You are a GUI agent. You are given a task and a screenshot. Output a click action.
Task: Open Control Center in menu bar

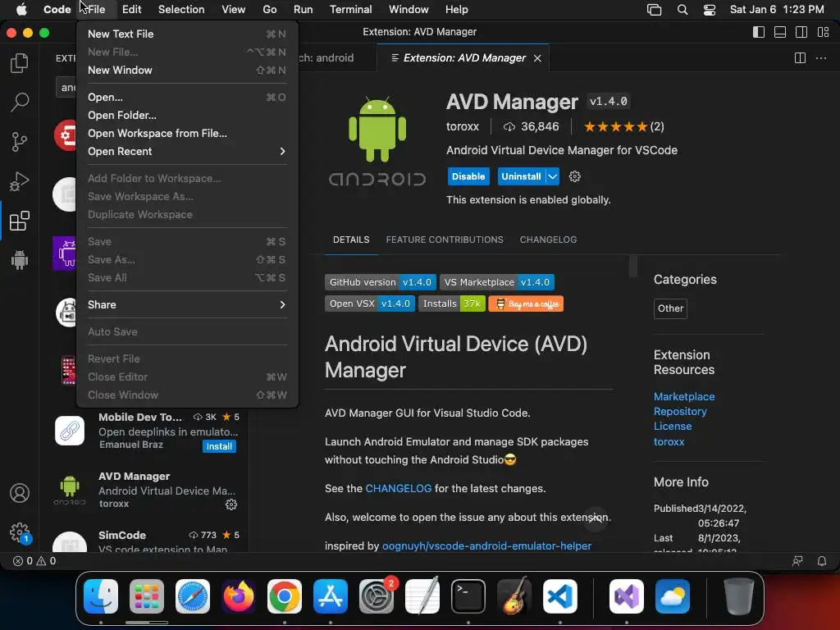click(710, 10)
